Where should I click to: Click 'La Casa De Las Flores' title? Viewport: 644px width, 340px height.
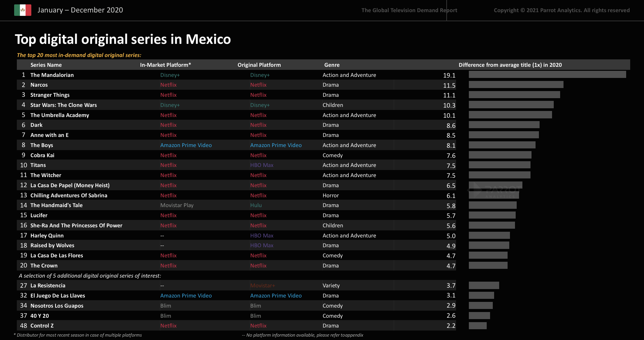pyautogui.click(x=57, y=255)
